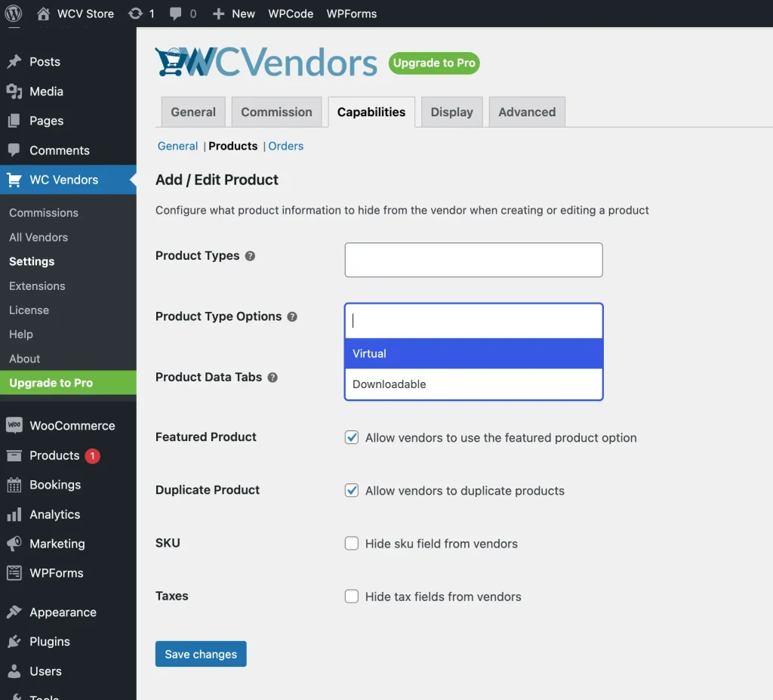Screen dimensions: 773x700
Task: Show help tooltip for Product Data Tabs
Action: point(273,378)
